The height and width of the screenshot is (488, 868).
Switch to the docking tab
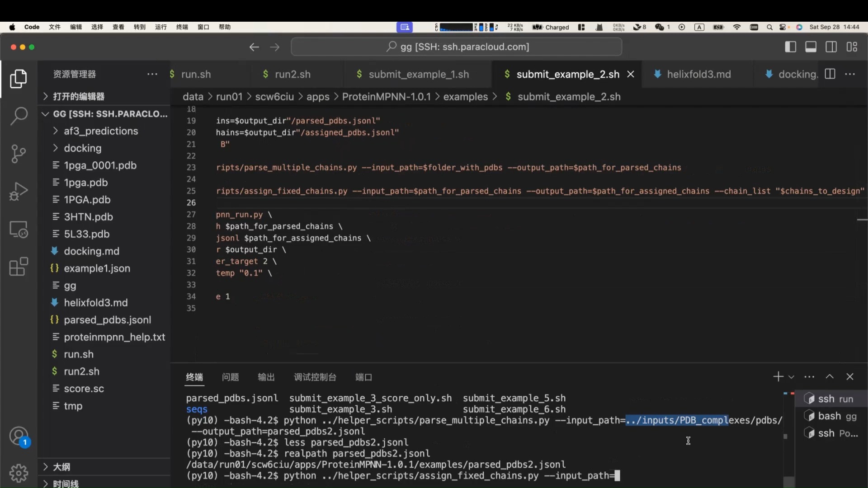[797, 74]
